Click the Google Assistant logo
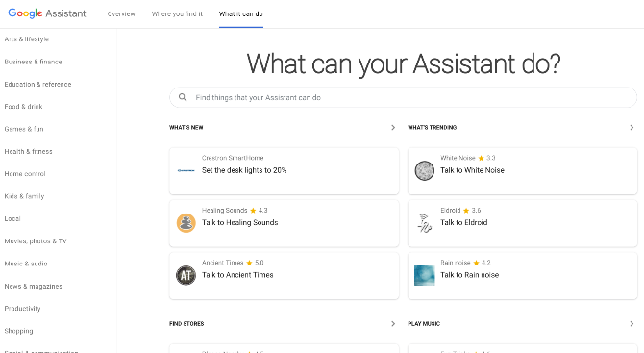This screenshot has width=644, height=353. 47,13
